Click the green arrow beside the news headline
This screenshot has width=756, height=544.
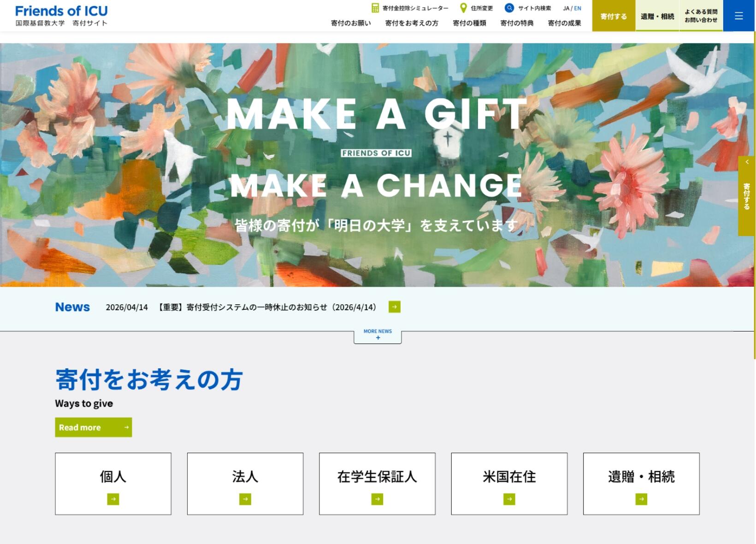pyautogui.click(x=395, y=307)
